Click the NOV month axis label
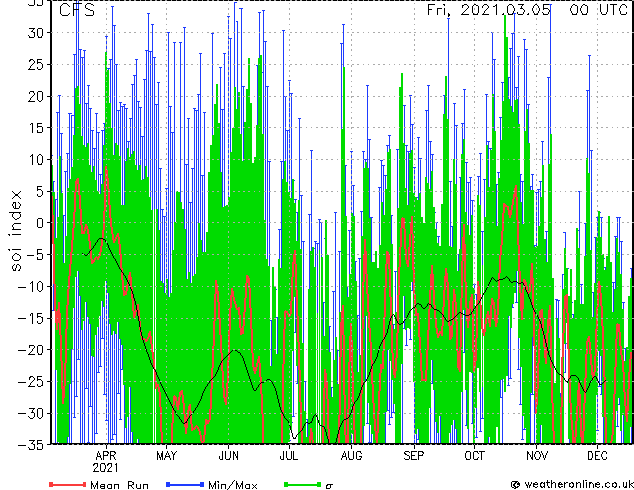Screen dimensions: 634x490 [x=537, y=456]
